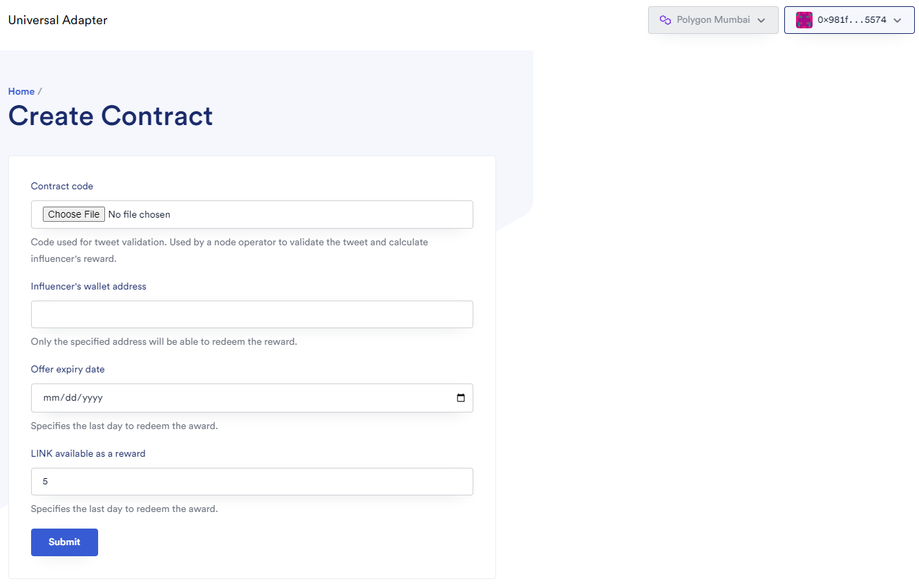Expand the wallet account dropdown chevron
The height and width of the screenshot is (588, 919).
[898, 20]
